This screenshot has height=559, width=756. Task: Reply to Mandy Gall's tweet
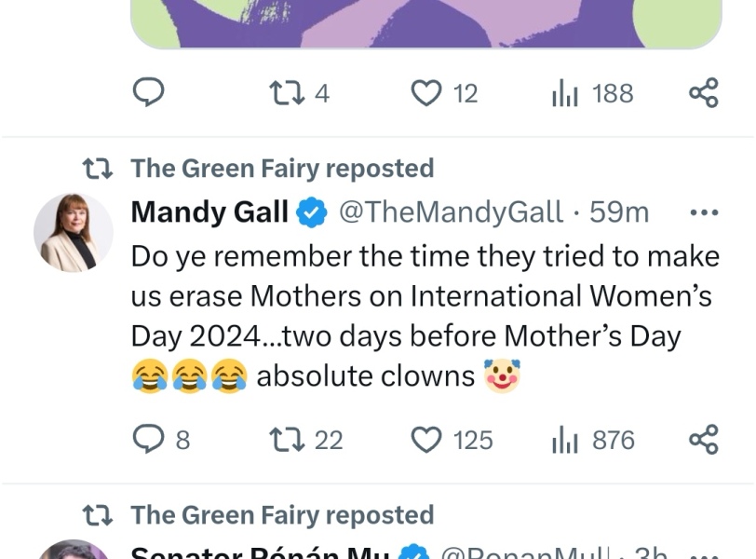[149, 440]
